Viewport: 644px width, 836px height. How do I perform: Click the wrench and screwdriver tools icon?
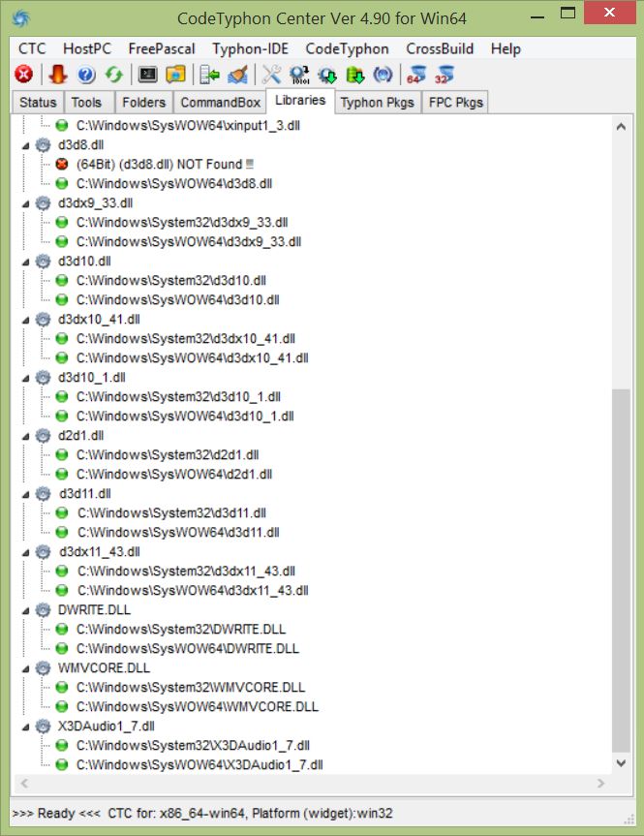[271, 75]
